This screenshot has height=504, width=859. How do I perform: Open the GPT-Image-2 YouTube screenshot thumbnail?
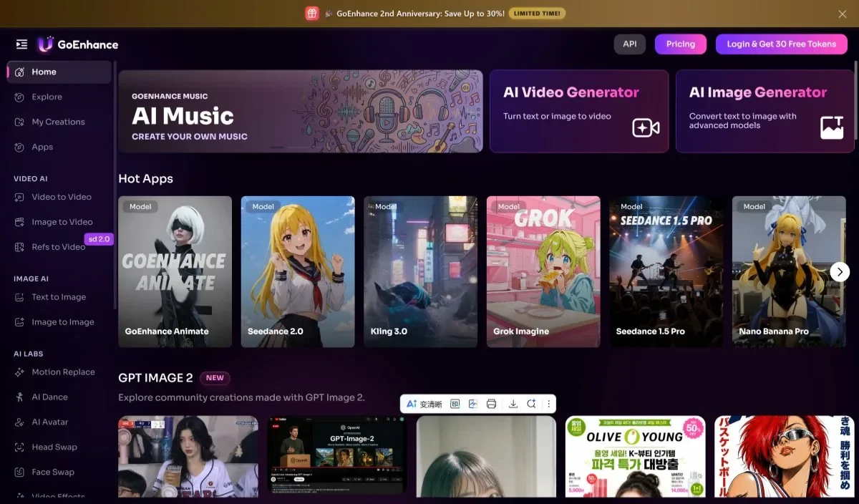pyautogui.click(x=337, y=455)
